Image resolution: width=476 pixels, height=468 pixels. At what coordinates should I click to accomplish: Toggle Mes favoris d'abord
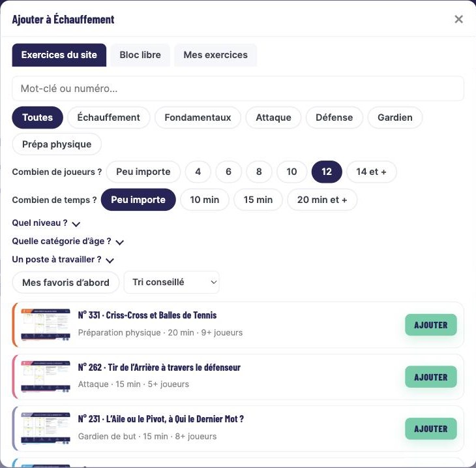coord(66,283)
